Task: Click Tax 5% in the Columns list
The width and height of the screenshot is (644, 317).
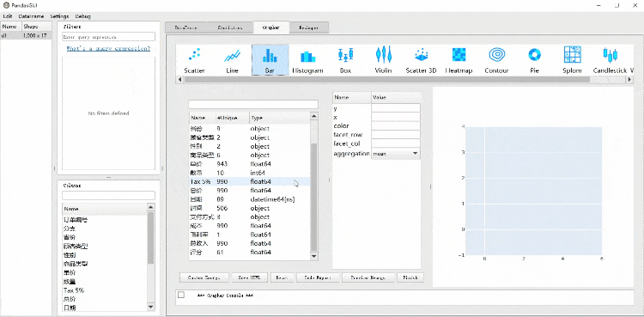Action: tap(74, 290)
